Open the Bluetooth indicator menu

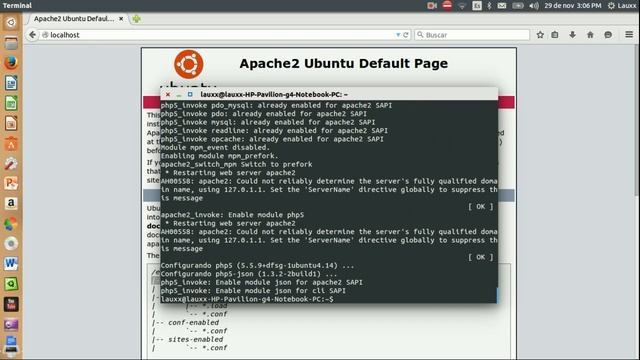pos(489,5)
